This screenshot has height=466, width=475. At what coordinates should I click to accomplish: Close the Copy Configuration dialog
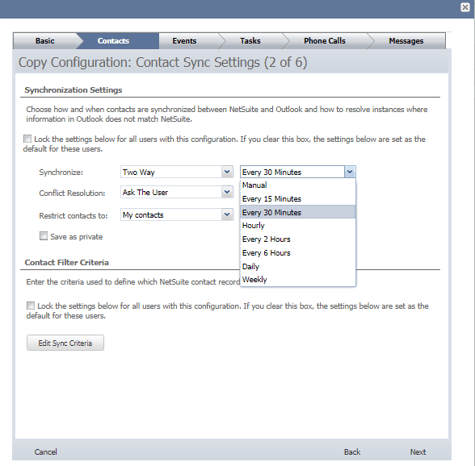click(x=465, y=7)
